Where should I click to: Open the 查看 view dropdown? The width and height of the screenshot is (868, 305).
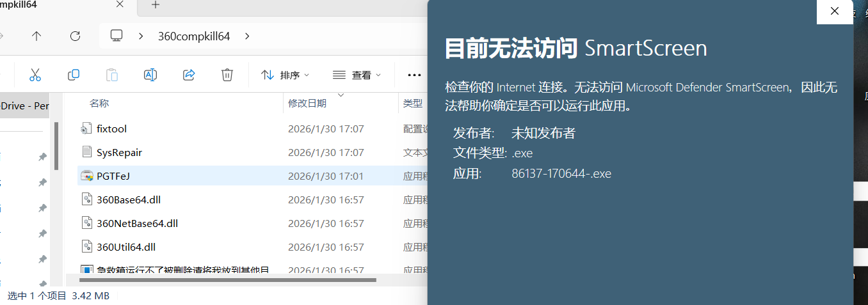(357, 75)
